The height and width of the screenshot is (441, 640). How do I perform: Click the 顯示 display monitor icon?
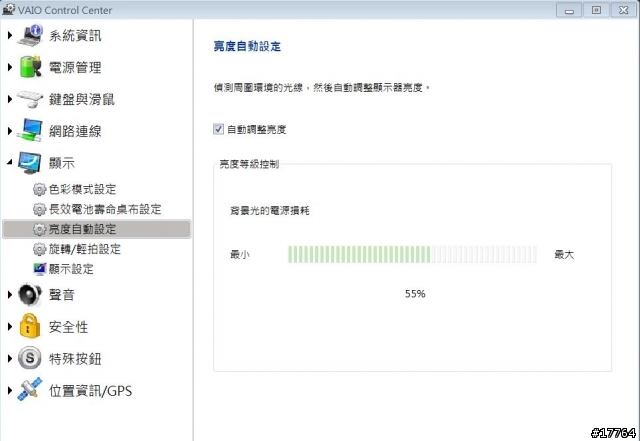30,163
